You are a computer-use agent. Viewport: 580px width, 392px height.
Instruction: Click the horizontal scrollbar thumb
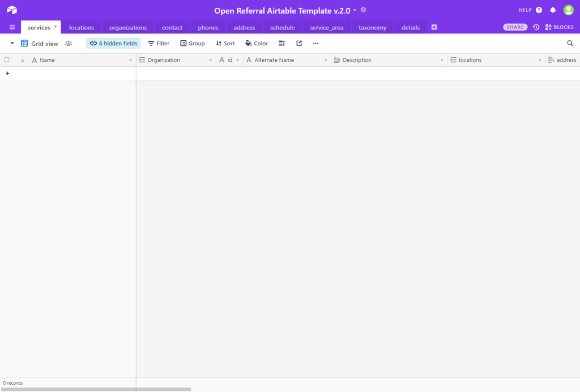pos(96,389)
